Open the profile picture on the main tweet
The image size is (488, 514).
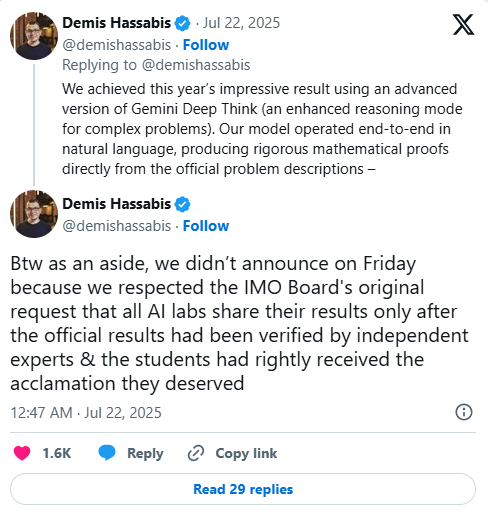[x=34, y=214]
